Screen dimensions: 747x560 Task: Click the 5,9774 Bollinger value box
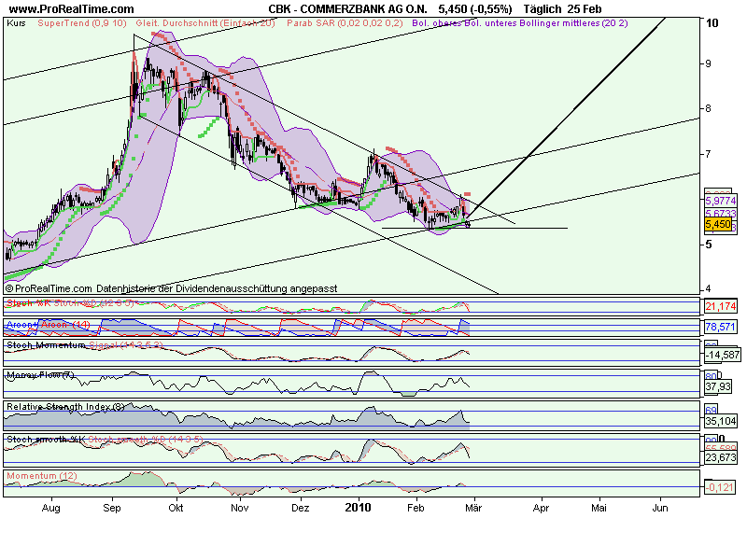(721, 201)
